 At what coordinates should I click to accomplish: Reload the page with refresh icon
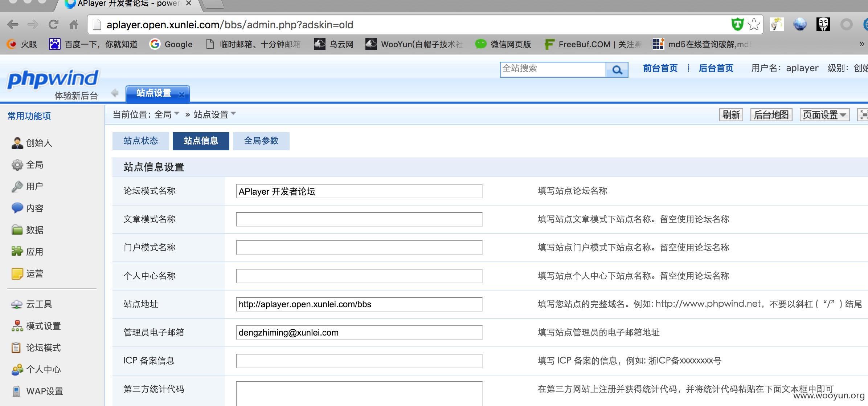coord(53,25)
